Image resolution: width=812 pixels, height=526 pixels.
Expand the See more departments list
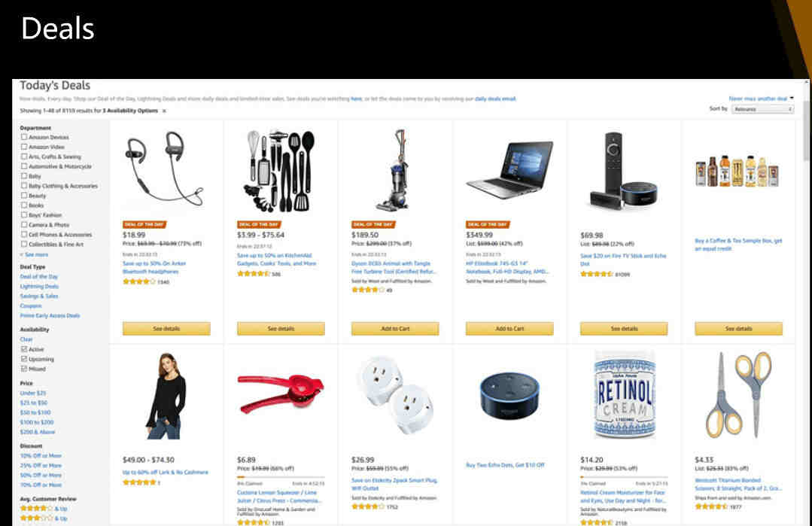(x=35, y=254)
